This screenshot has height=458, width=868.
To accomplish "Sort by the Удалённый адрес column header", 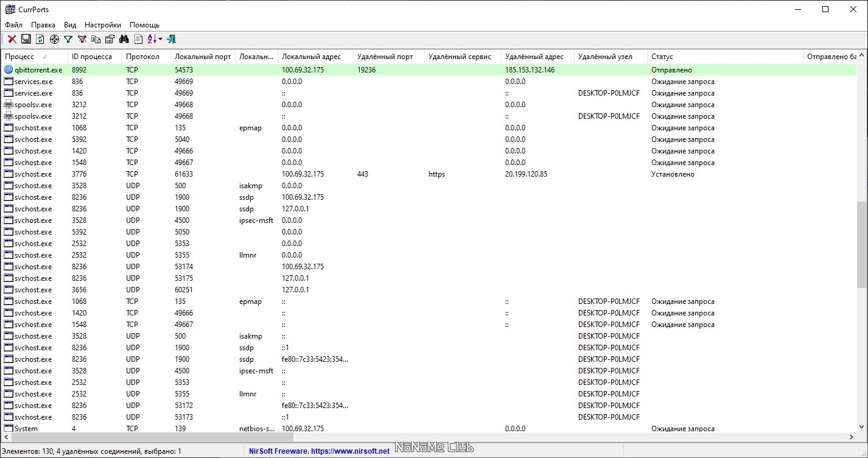I will coord(537,57).
